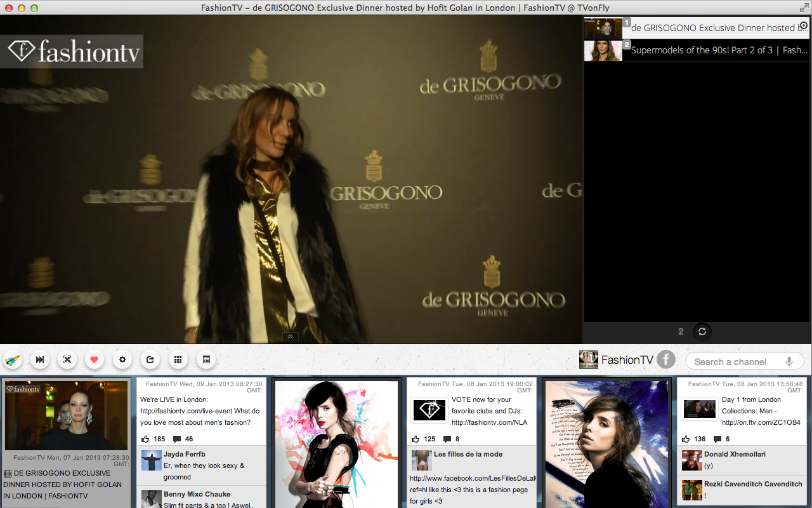Toggle macOS fullscreen arrows in title bar
The height and width of the screenshot is (508, 812).
pyautogui.click(x=804, y=8)
